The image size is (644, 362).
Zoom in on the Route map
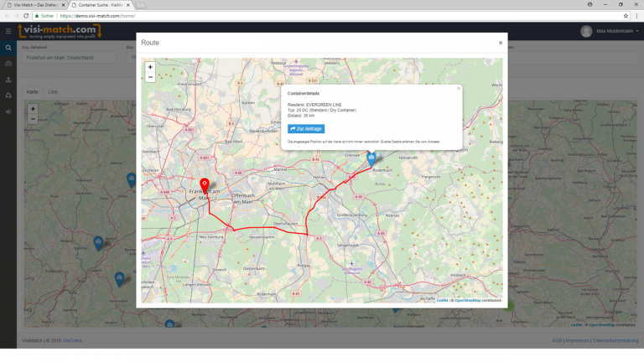click(150, 67)
